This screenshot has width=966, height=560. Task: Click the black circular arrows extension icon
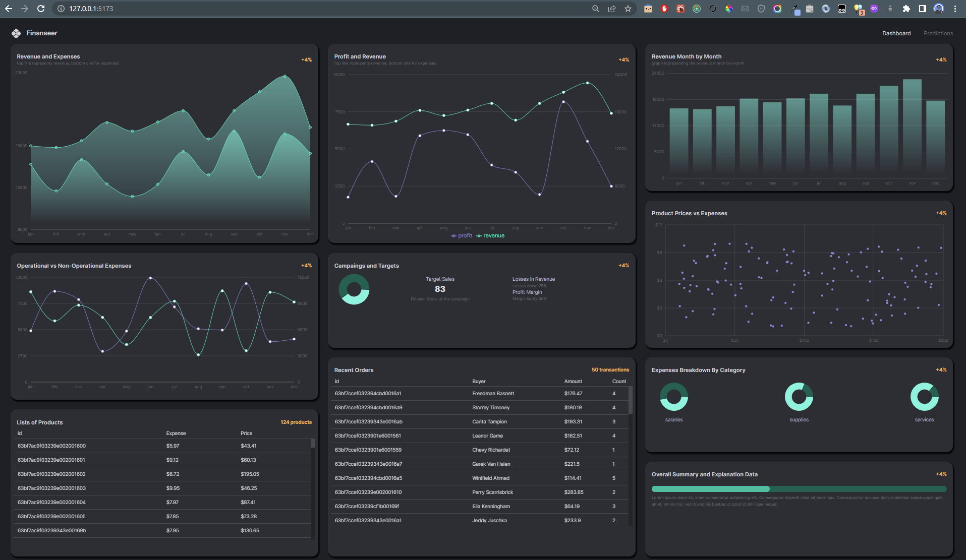pyautogui.click(x=713, y=9)
